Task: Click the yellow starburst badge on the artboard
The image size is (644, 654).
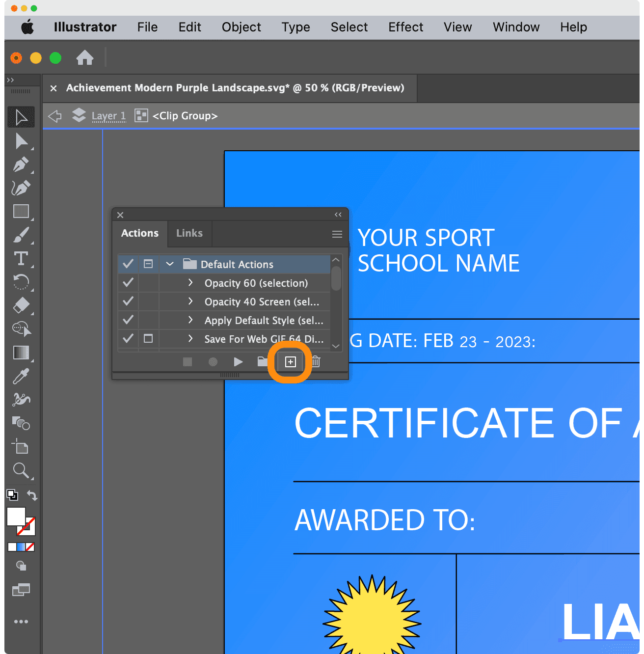Action: point(372,615)
